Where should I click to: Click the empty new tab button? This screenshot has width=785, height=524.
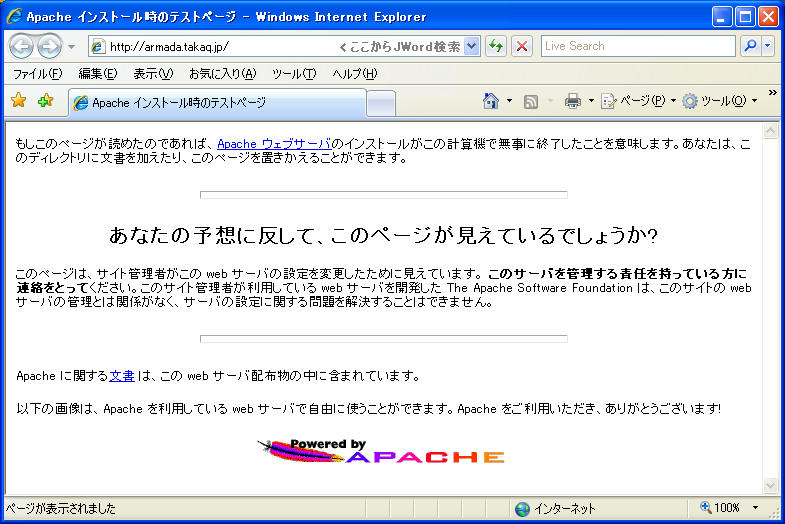[x=381, y=104]
